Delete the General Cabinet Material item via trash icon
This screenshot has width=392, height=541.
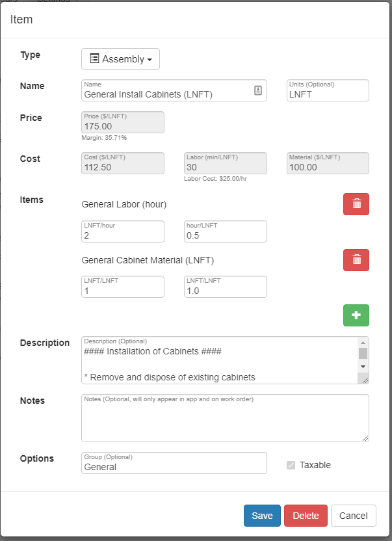point(356,259)
